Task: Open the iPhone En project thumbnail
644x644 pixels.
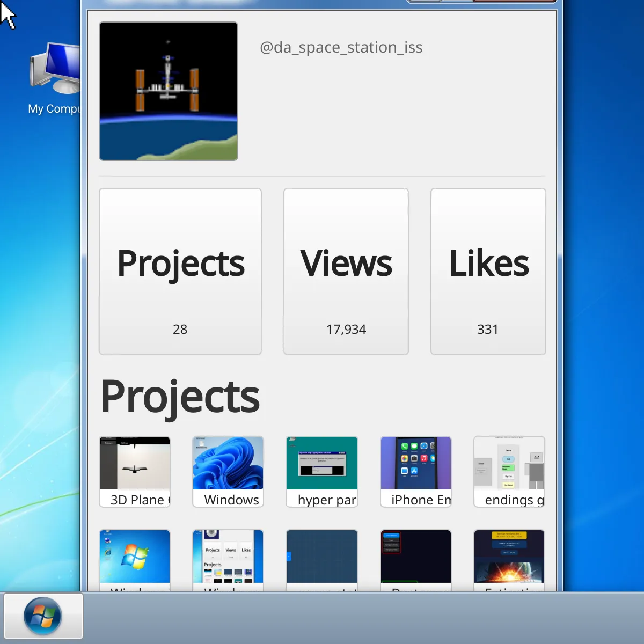Action: (416, 472)
